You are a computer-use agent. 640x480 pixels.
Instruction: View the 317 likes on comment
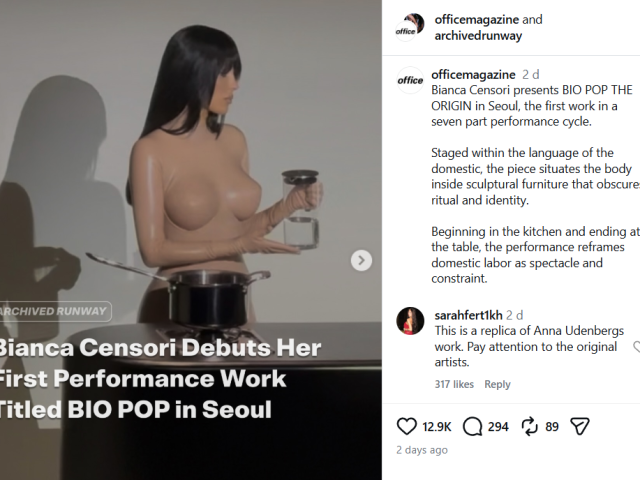454,384
